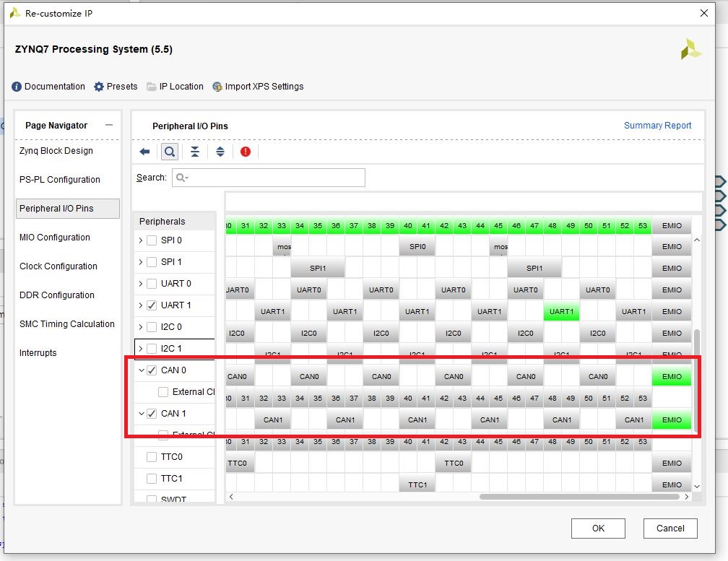This screenshot has width=728, height=561.
Task: Click left arrow of horizontal scrollbar
Action: click(231, 497)
